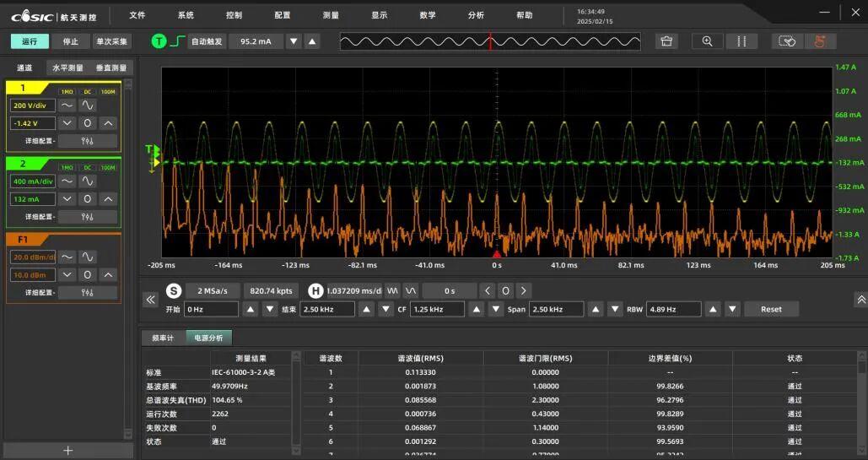Screen dimensions: 868x460
Task: Click the 自动触发 auto trigger button
Action: (207, 41)
